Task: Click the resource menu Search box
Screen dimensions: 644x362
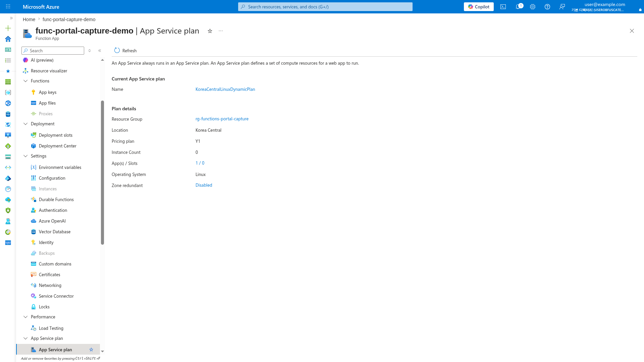Action: point(53,51)
